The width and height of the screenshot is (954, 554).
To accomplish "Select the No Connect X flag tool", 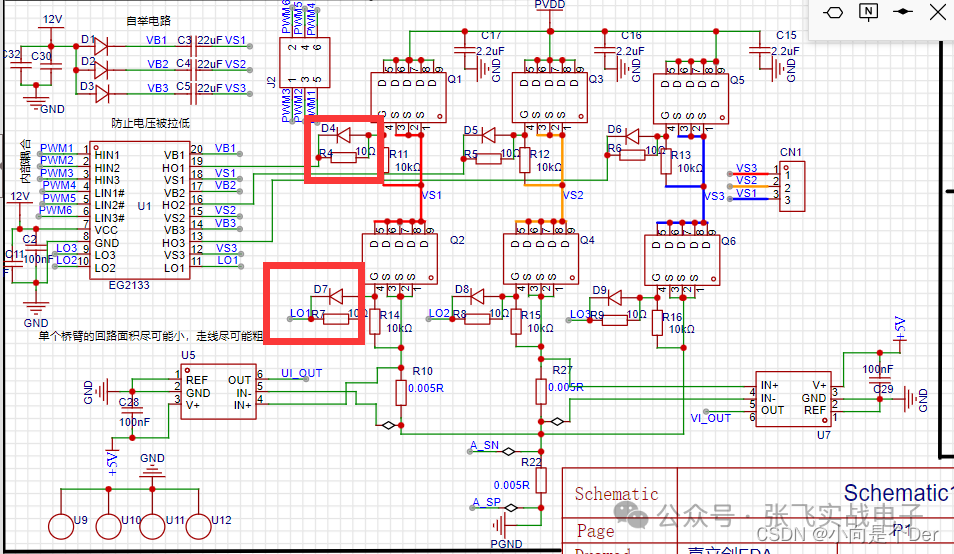I will (938, 12).
